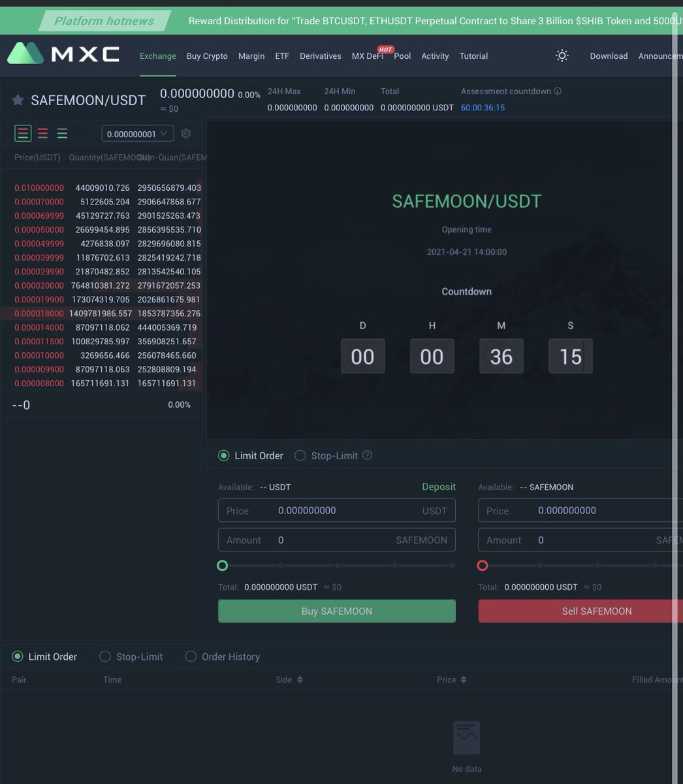This screenshot has width=683, height=784.
Task: Click the Time column header
Action: pyautogui.click(x=112, y=679)
